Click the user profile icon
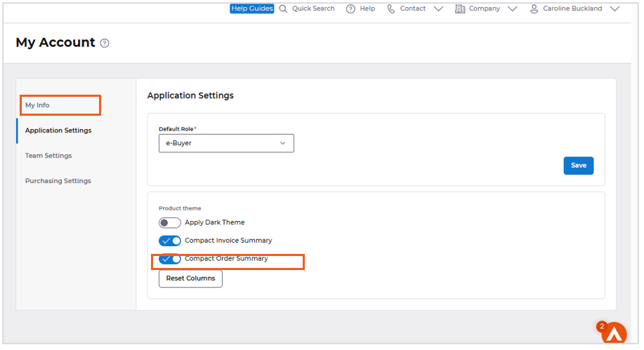The height and width of the screenshot is (350, 644). click(534, 9)
